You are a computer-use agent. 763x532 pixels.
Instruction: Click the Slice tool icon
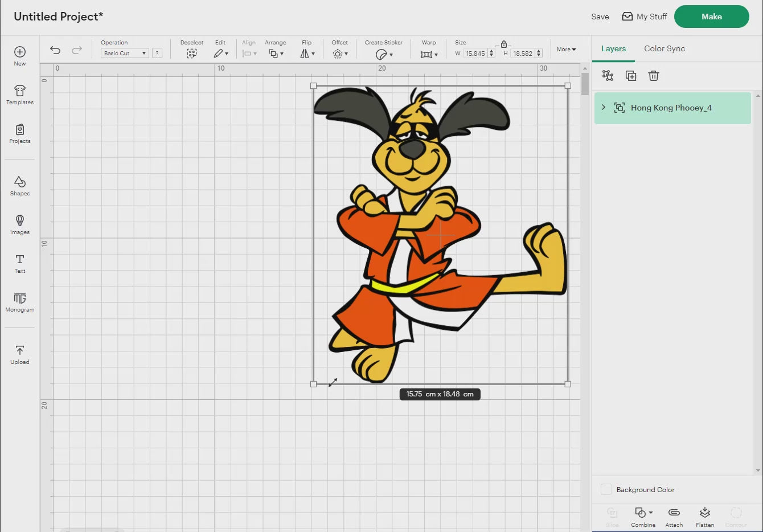[x=612, y=513]
